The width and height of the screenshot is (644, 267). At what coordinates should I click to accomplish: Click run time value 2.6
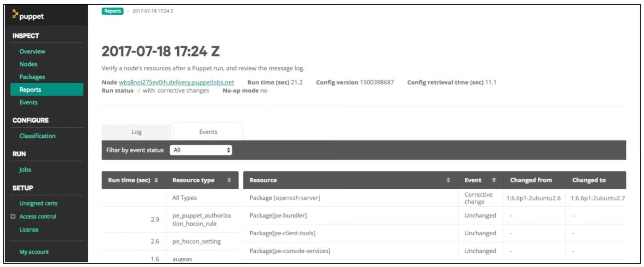[x=155, y=241]
